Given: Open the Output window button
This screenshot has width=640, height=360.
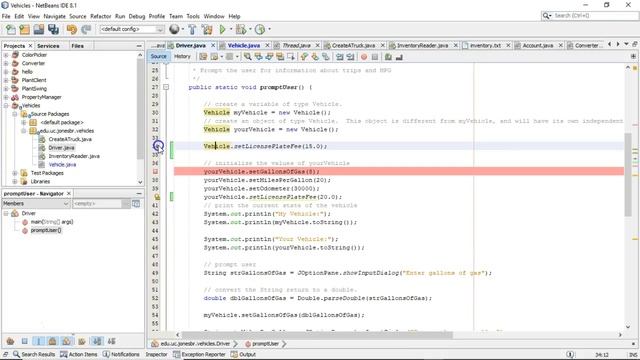Looking at the screenshot, I should pos(243,354).
